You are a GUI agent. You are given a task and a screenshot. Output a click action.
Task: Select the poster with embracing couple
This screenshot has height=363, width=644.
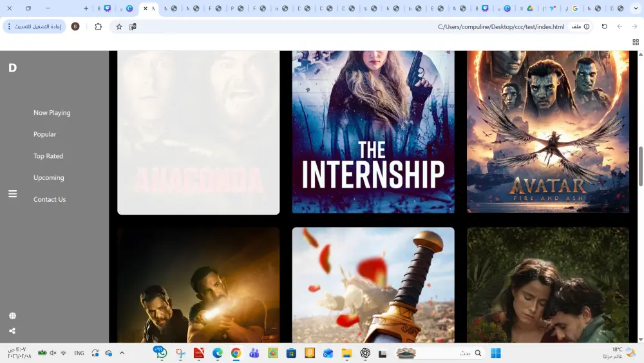tap(548, 285)
